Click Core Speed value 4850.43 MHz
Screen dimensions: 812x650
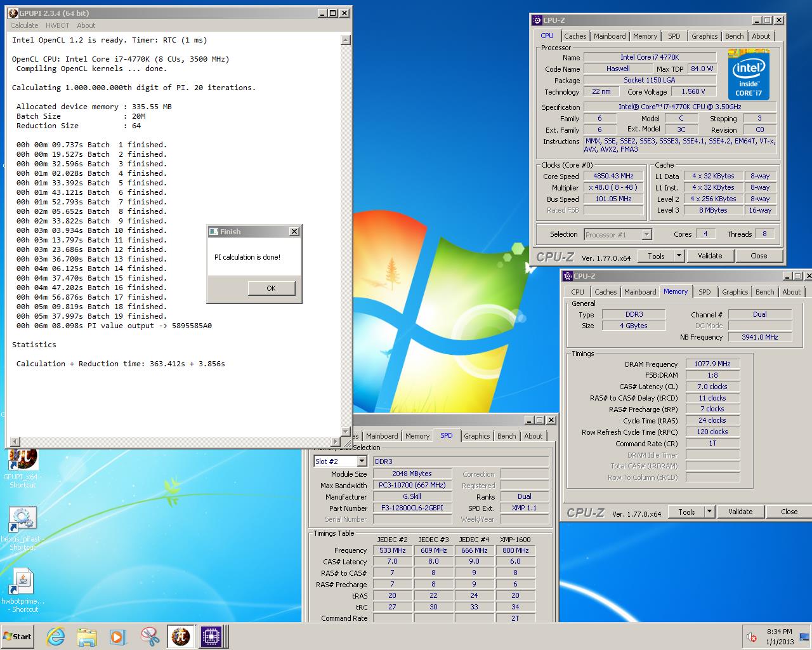coord(613,176)
